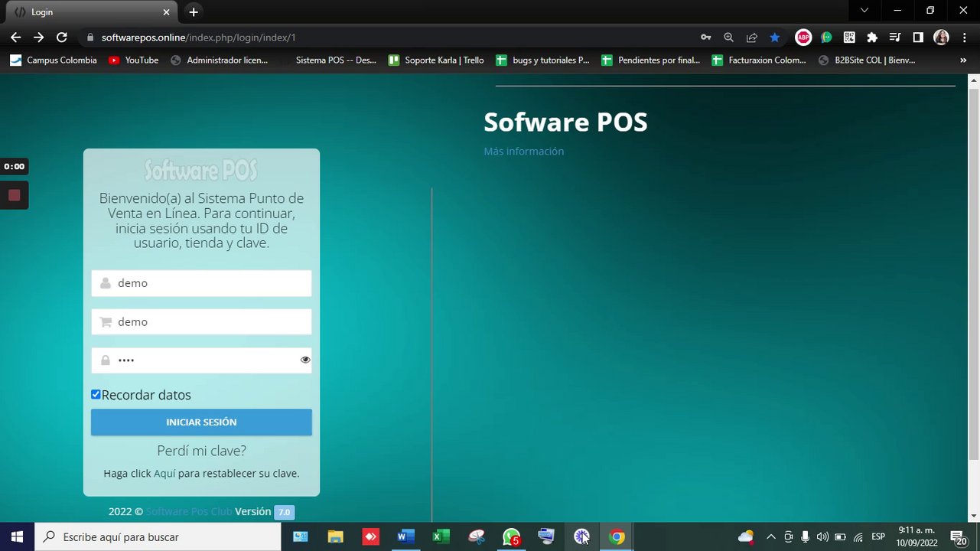Open the green chat extension icon
The width and height of the screenshot is (980, 551).
coord(826,37)
